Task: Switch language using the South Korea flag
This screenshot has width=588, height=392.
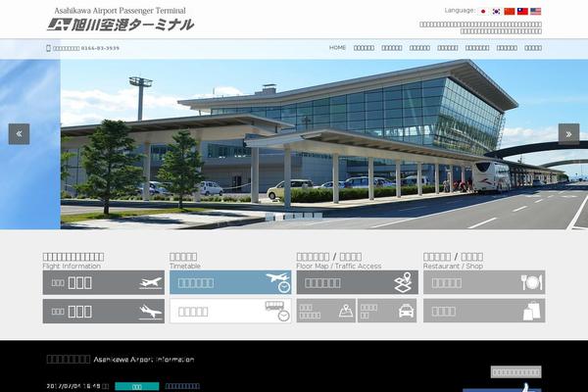Action: coord(496,11)
